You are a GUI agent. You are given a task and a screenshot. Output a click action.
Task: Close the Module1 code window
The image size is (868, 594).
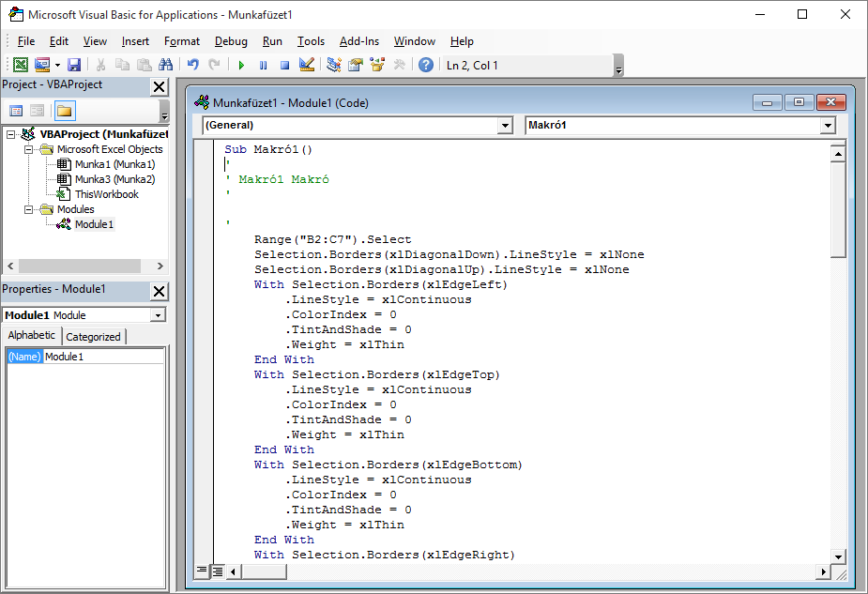click(x=830, y=102)
